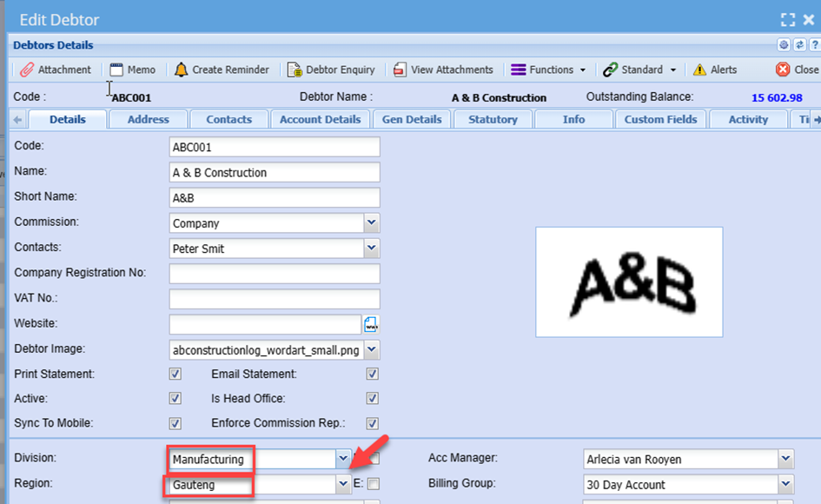
Task: Click the ABC001 code in the header
Action: pos(131,98)
